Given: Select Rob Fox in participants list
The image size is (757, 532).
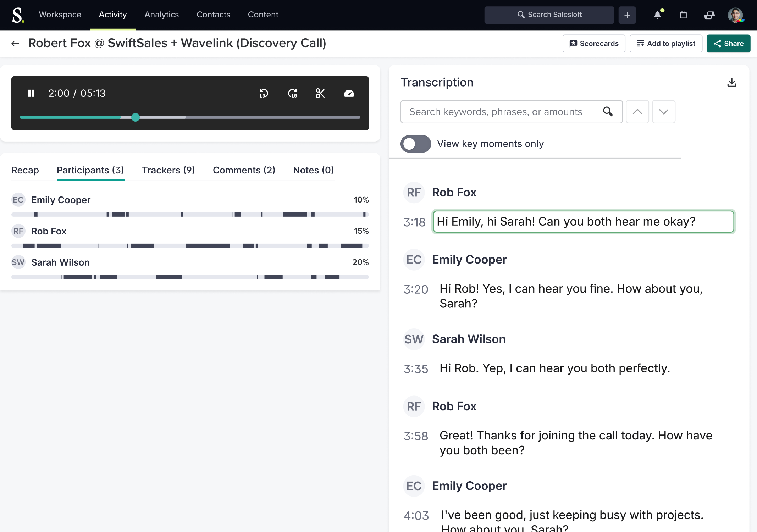Looking at the screenshot, I should 49,231.
